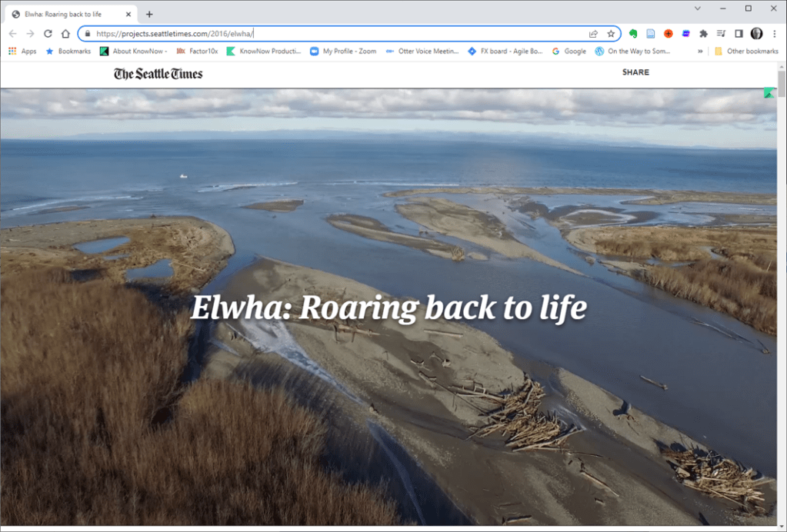This screenshot has width=787, height=532.
Task: Open the Factor10x bookmark
Action: (197, 52)
